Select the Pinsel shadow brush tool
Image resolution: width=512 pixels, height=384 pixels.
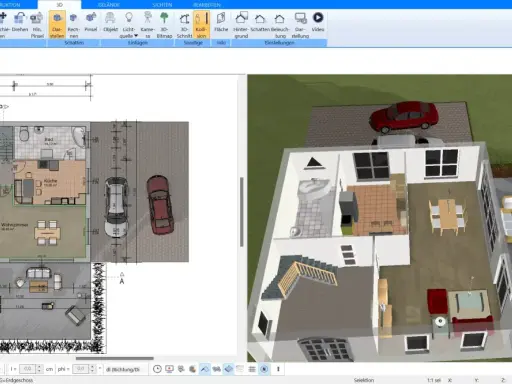pyautogui.click(x=91, y=22)
